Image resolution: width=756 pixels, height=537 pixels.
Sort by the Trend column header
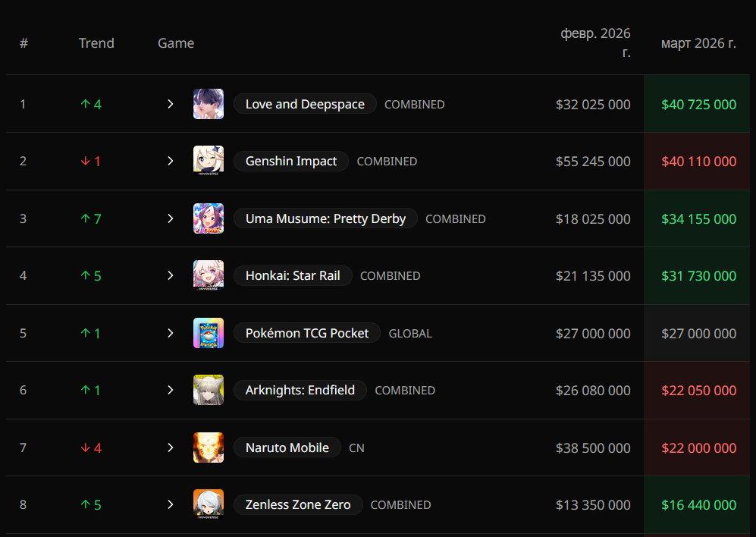96,43
